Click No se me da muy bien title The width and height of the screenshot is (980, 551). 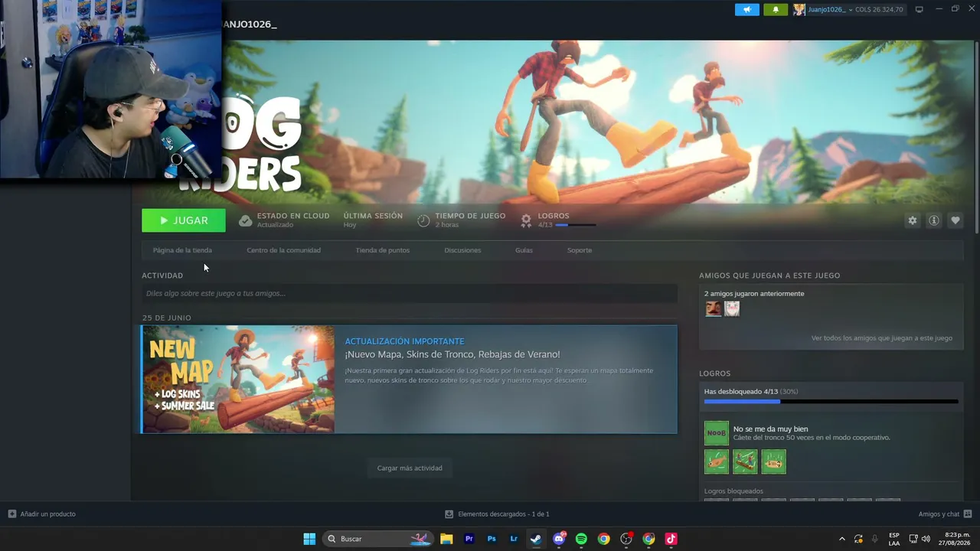point(770,429)
